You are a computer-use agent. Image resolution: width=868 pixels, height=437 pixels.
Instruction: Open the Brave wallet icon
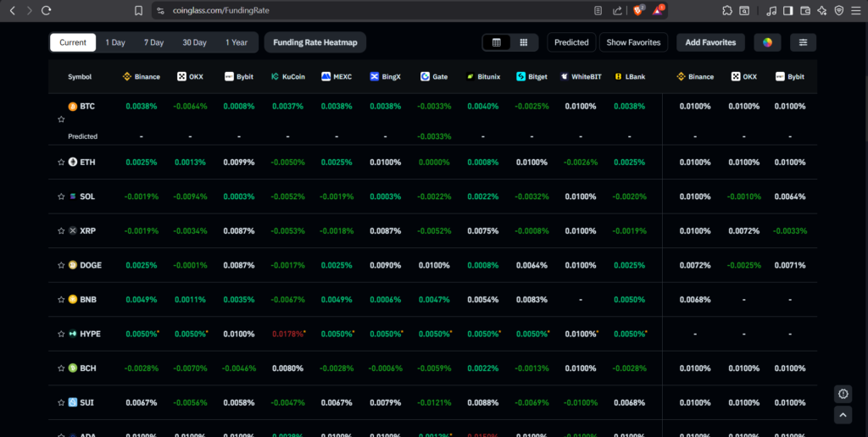tap(805, 10)
